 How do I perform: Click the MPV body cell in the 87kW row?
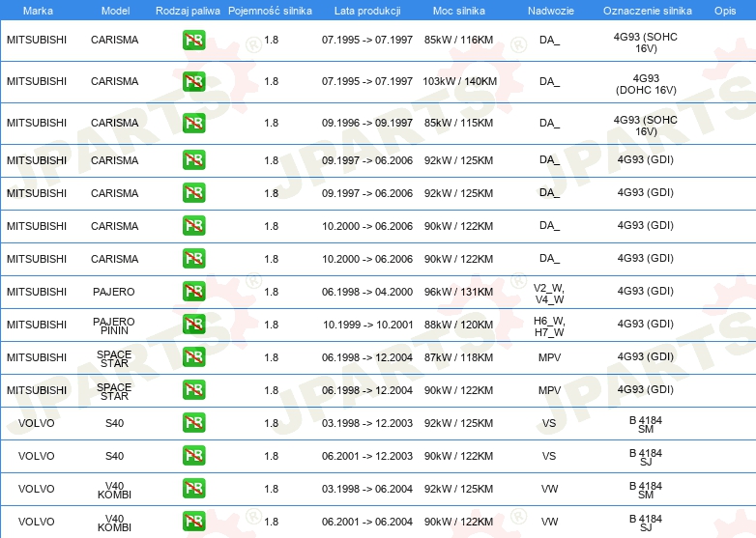point(550,357)
